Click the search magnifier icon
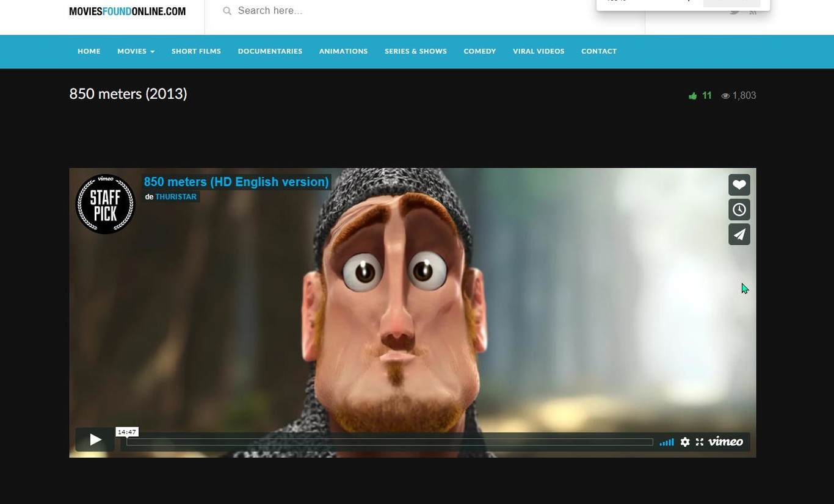834x504 pixels. pos(227,11)
